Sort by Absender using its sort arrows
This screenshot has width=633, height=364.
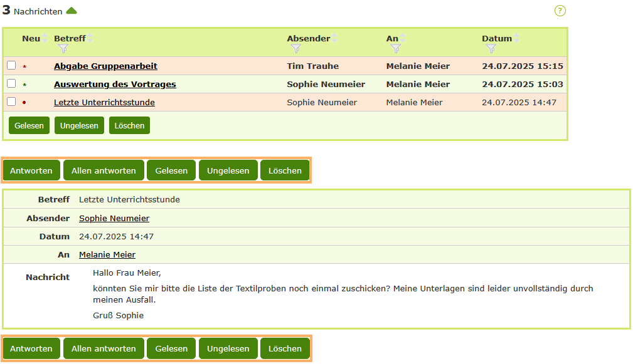(335, 39)
